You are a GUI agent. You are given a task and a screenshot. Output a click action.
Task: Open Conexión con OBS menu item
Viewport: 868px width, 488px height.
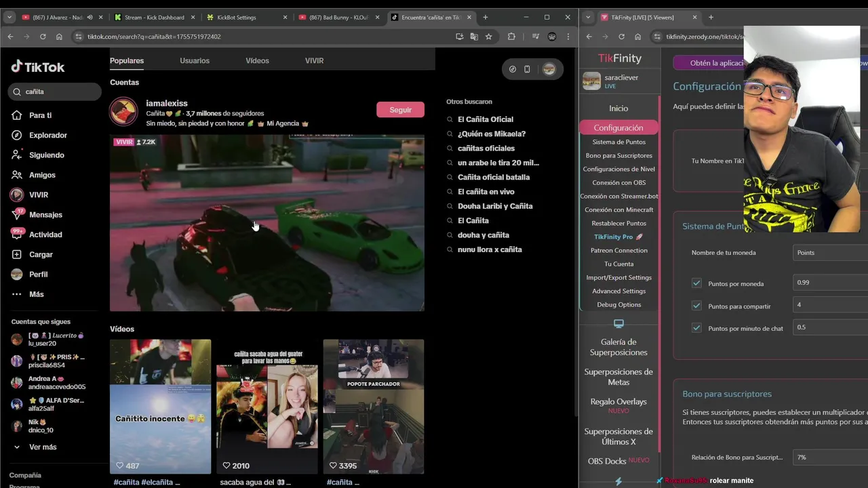618,182
